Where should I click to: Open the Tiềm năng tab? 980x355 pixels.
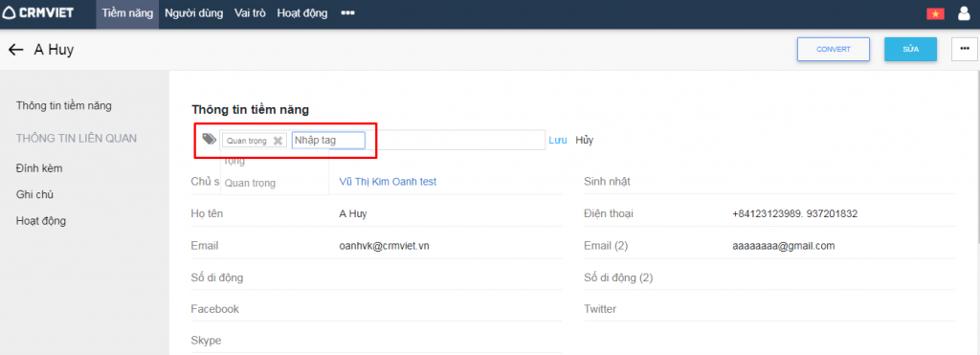[127, 13]
